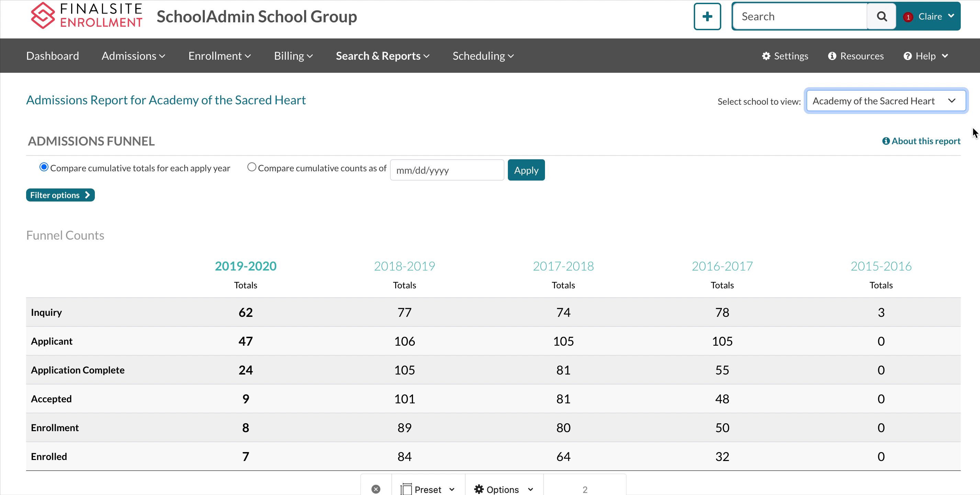Click the plus add-new icon button
980x495 pixels.
coord(707,16)
